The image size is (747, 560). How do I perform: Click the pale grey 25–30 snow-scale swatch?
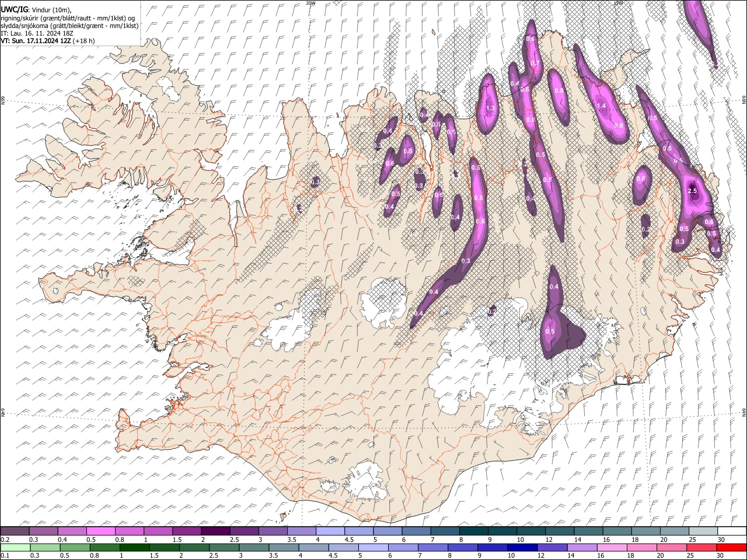pos(704,531)
